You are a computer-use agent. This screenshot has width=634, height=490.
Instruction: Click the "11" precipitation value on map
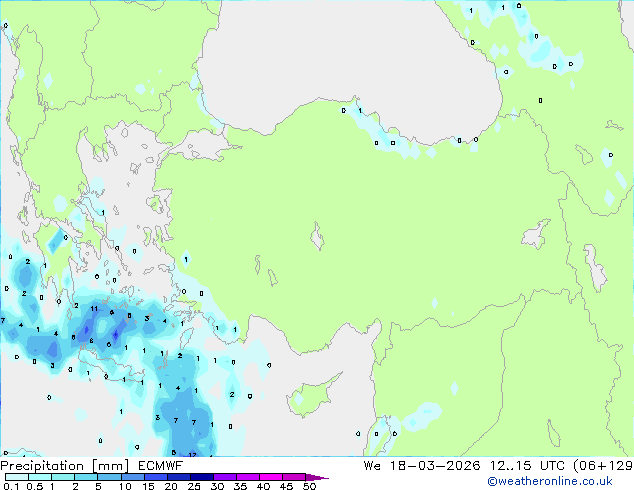(94, 308)
